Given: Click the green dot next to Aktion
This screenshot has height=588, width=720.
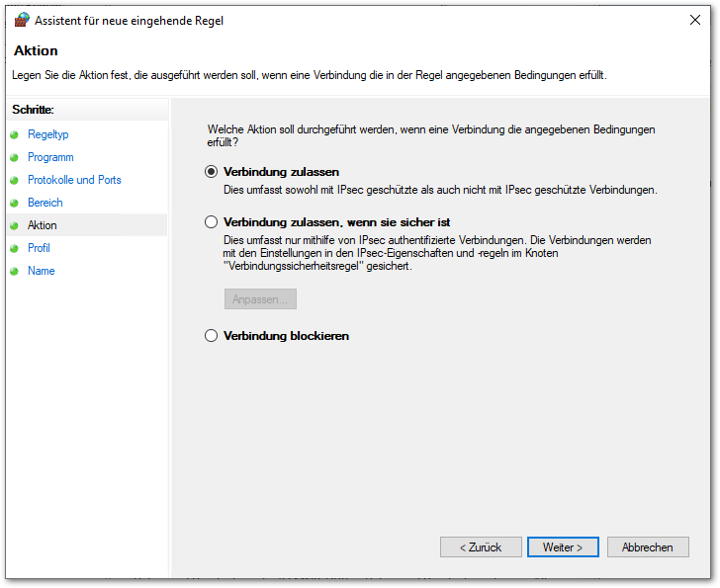Looking at the screenshot, I should pos(15,226).
